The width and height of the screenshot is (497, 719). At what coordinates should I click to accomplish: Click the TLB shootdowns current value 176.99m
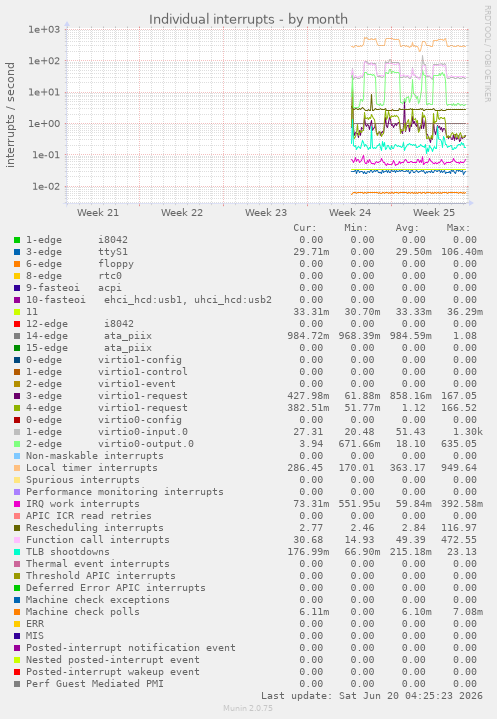click(308, 552)
